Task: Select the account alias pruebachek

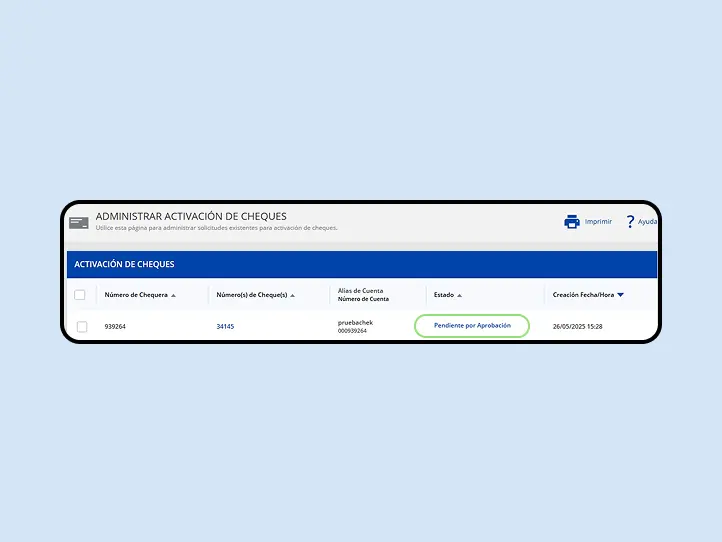Action: click(355, 322)
